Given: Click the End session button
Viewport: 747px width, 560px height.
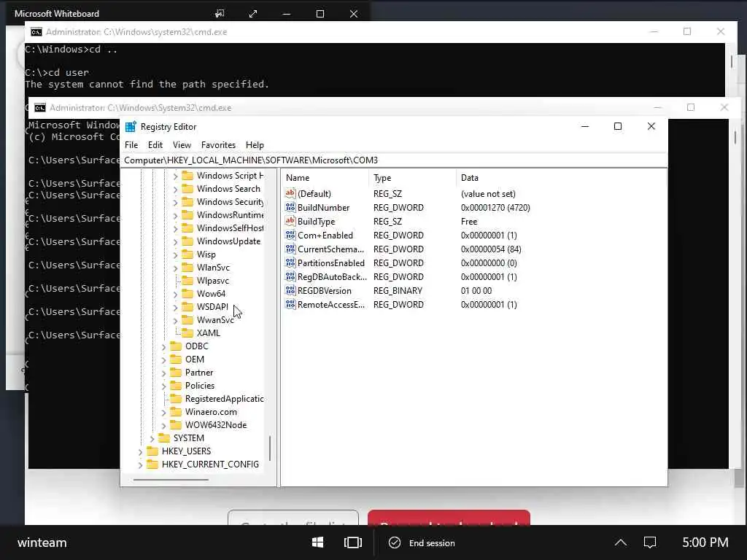Looking at the screenshot, I should (422, 542).
